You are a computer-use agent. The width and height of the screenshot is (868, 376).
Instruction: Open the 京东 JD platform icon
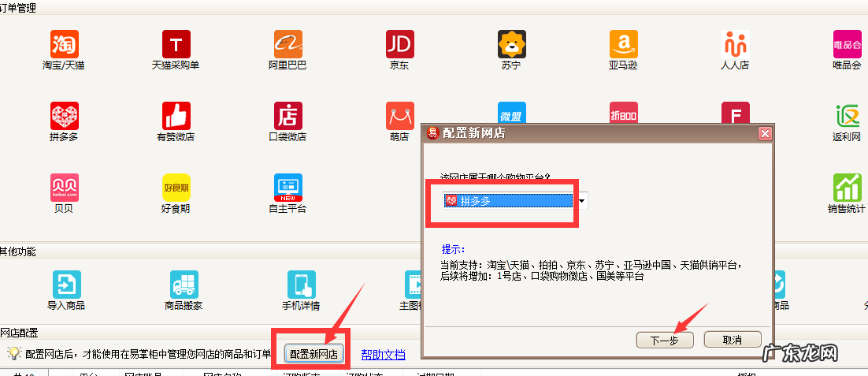(x=399, y=44)
